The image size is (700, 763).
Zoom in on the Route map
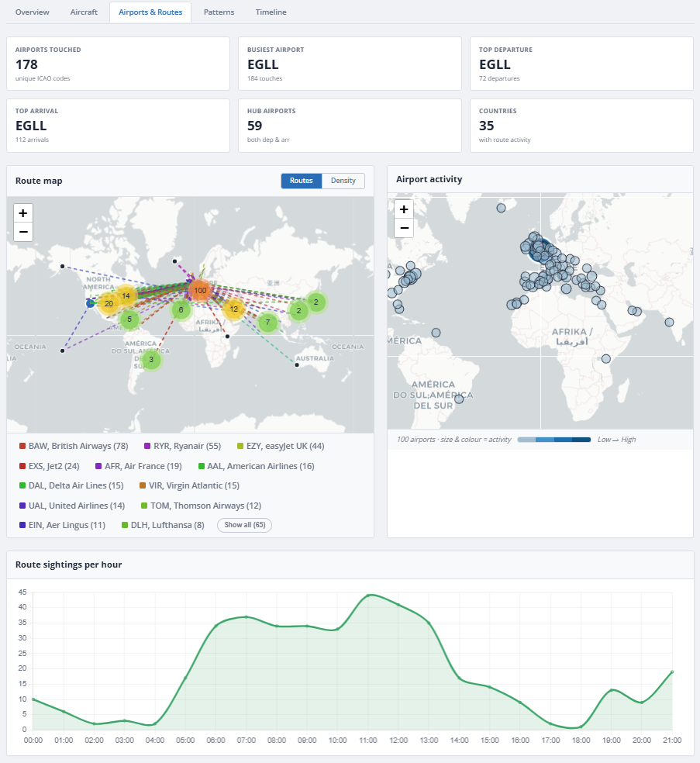pos(22,213)
